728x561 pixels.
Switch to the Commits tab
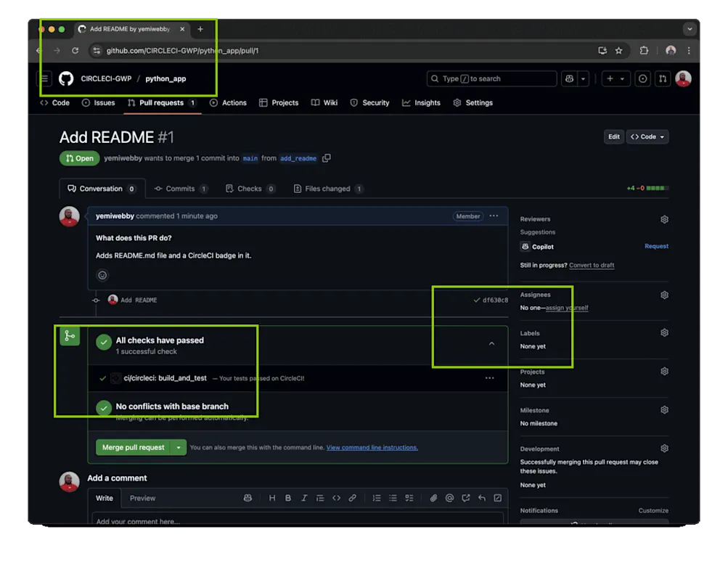click(x=181, y=189)
